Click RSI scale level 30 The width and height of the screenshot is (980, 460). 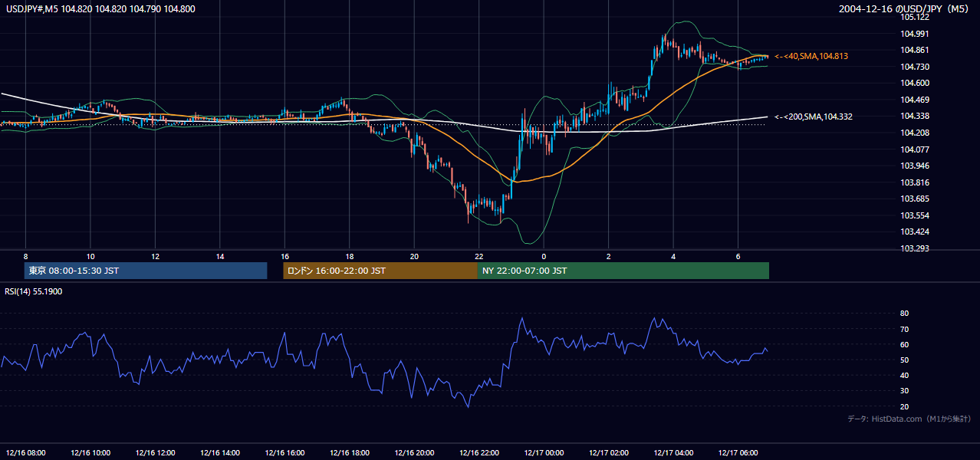tap(905, 391)
